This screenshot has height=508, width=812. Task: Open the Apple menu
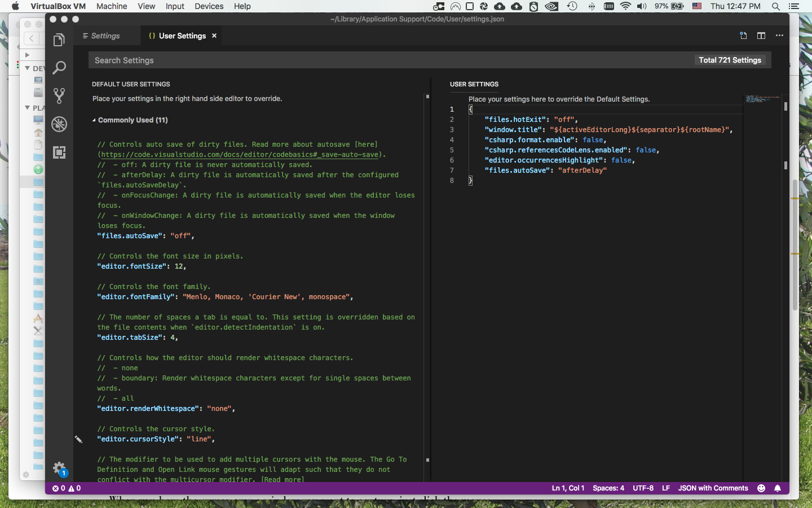click(x=15, y=6)
